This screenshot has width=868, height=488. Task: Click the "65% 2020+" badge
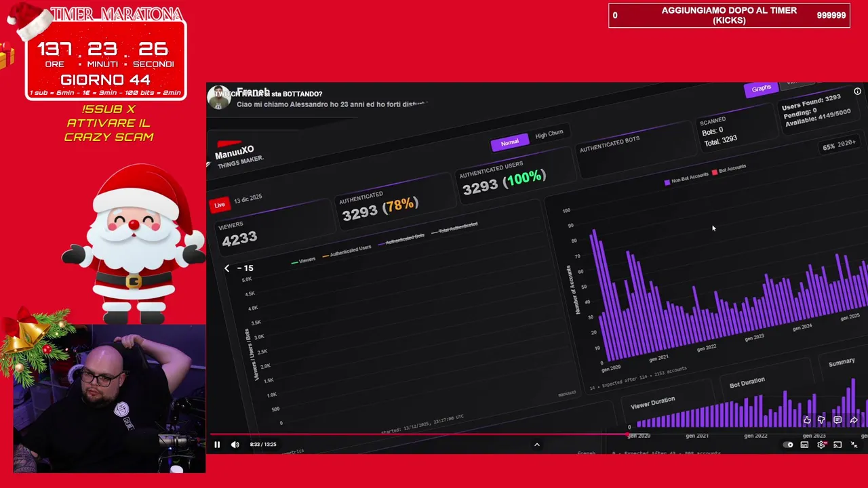(839, 145)
